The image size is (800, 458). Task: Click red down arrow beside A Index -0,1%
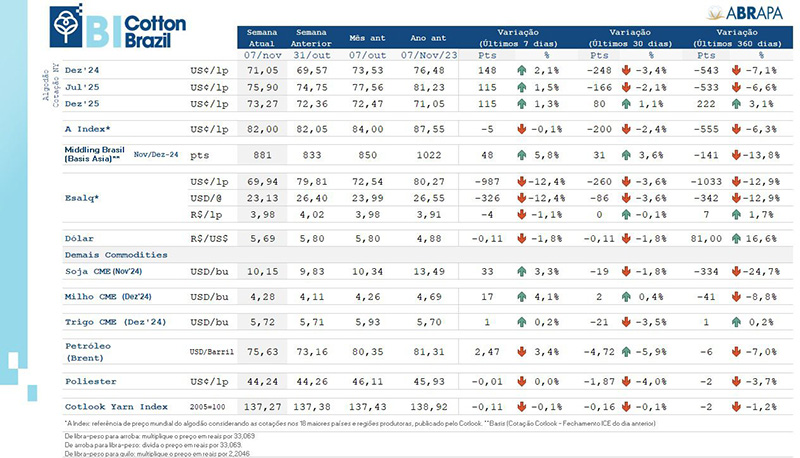(x=521, y=129)
